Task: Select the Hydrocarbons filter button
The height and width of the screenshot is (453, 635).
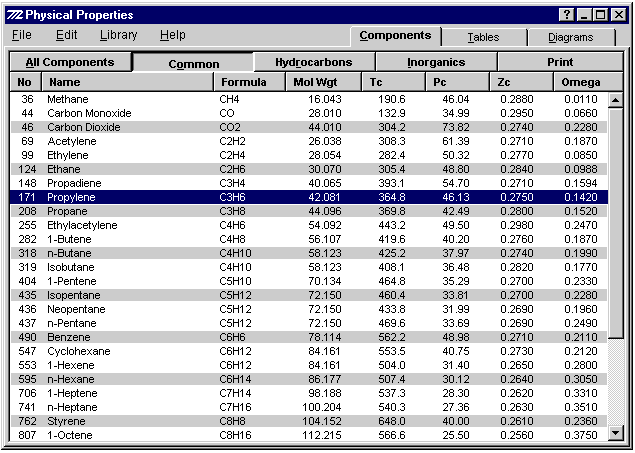Action: click(314, 62)
